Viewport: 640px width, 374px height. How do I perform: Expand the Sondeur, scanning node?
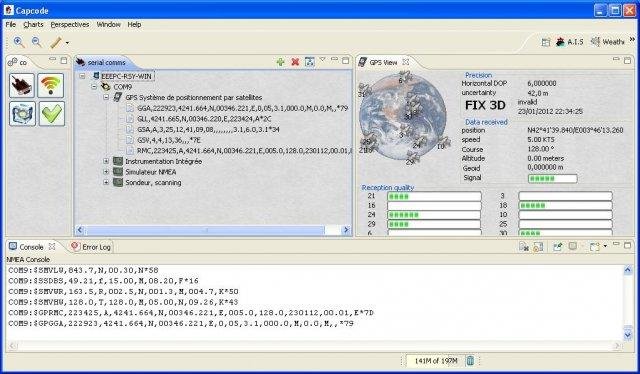106,183
